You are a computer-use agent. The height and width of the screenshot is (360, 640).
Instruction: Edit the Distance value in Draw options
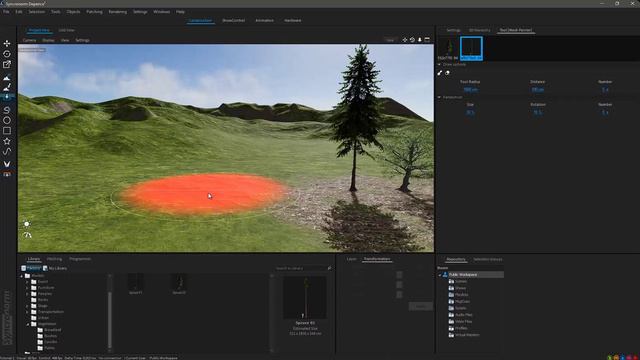[538, 89]
